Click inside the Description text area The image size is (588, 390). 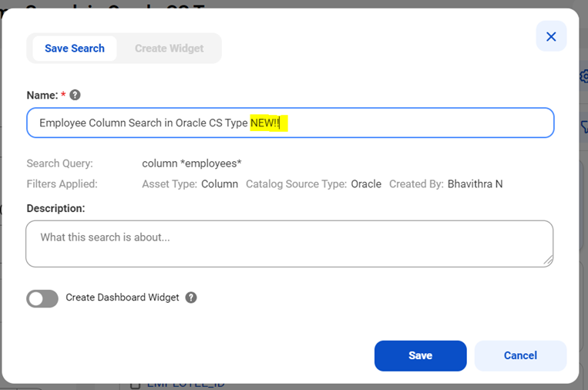tap(290, 244)
